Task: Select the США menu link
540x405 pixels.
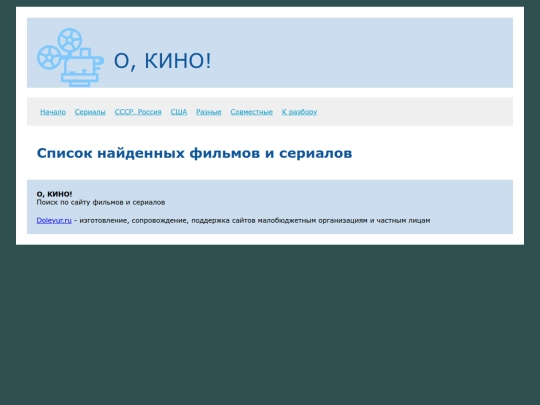Action: click(179, 112)
